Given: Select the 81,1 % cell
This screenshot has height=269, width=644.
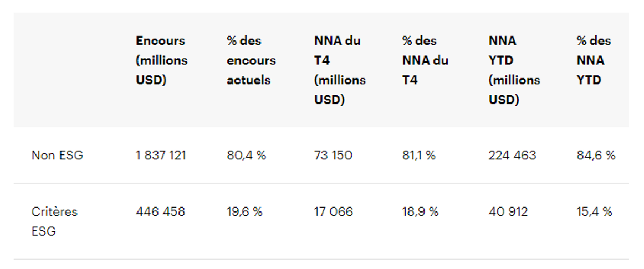Looking at the screenshot, I should tap(418, 156).
